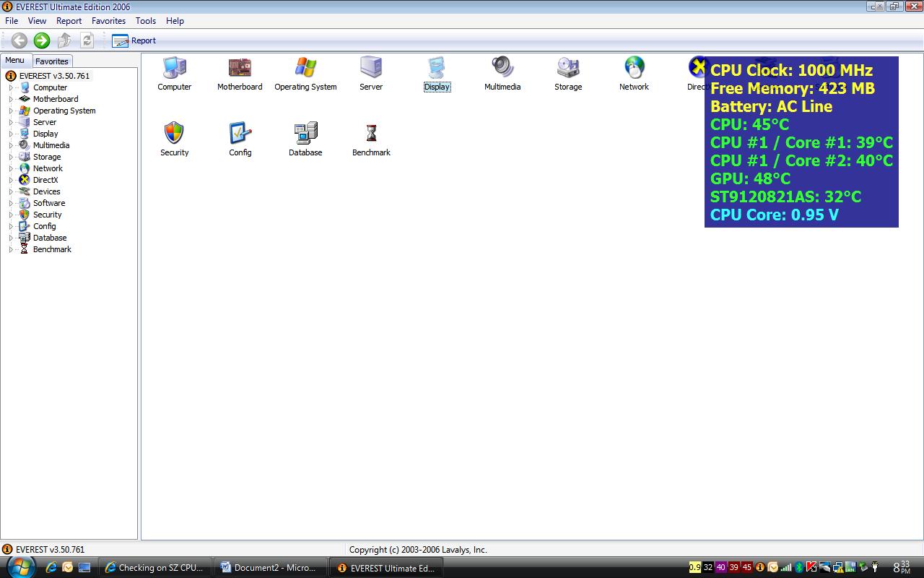Click the signal strength bars tray icon

(x=785, y=568)
